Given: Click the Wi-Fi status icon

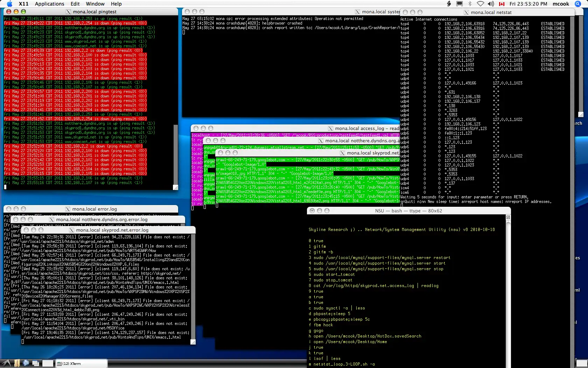Looking at the screenshot, I should 481,4.
